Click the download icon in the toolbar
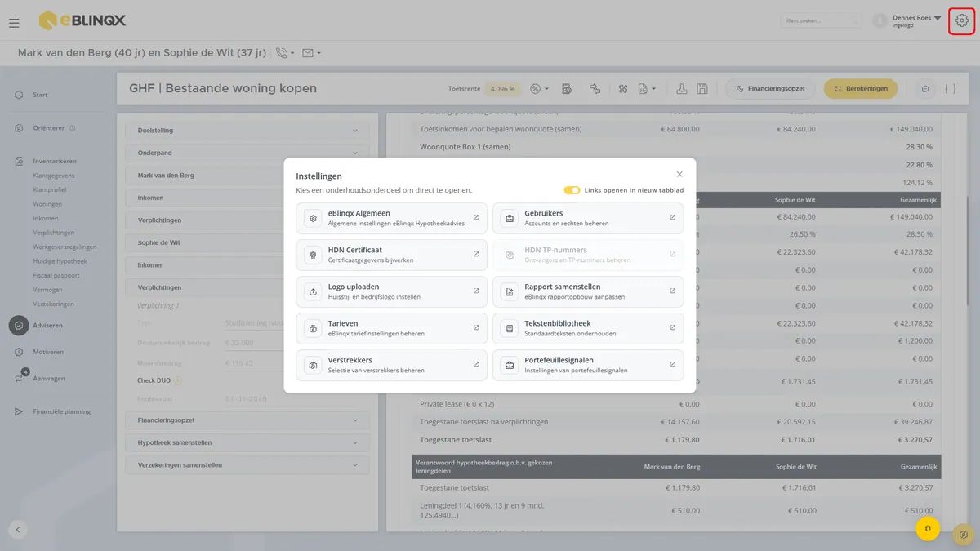This screenshot has height=551, width=980. (681, 88)
